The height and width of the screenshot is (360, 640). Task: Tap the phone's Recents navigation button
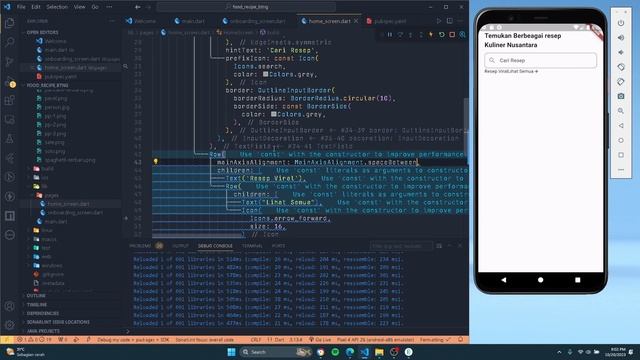coord(578,280)
